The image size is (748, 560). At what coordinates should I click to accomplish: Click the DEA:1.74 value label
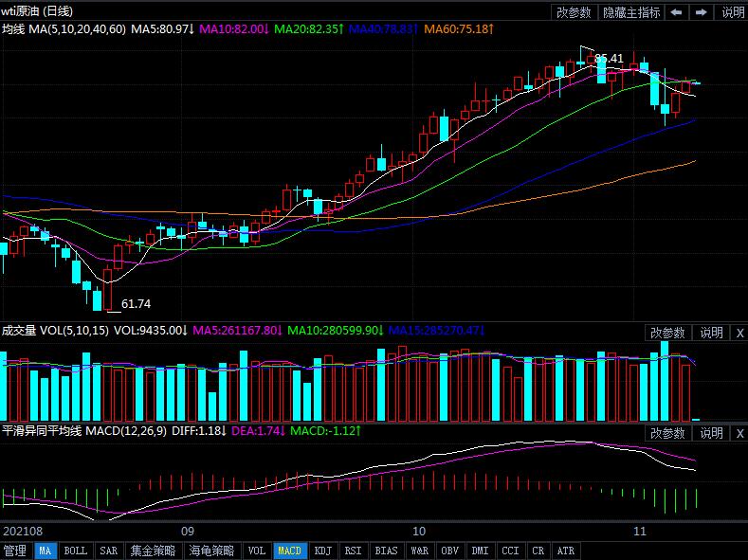pos(259,431)
